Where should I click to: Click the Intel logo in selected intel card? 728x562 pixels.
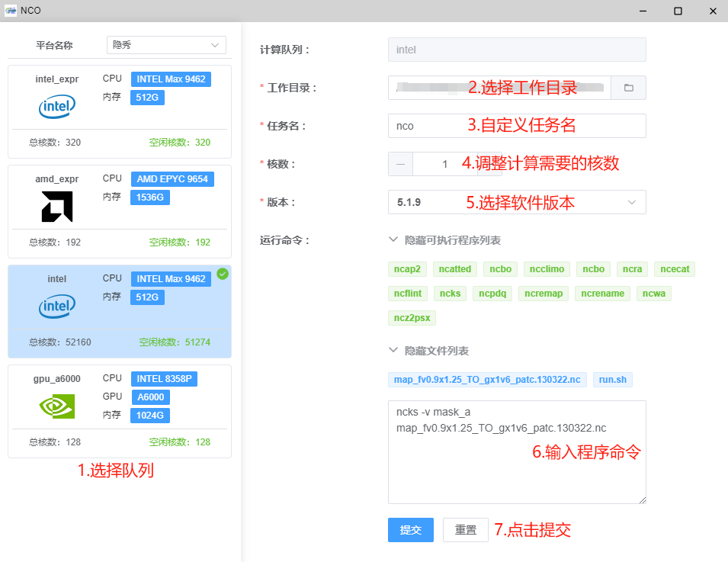coord(57,306)
